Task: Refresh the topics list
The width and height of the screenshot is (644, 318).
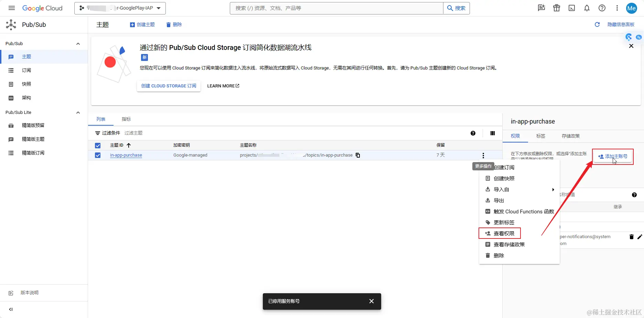Action: tap(597, 24)
